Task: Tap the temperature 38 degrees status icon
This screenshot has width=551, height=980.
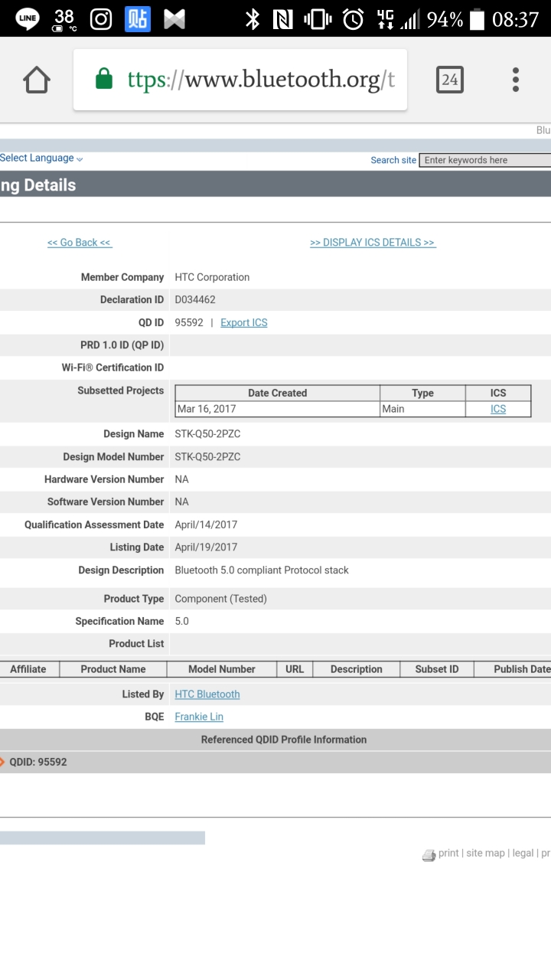Action: pyautogui.click(x=64, y=19)
